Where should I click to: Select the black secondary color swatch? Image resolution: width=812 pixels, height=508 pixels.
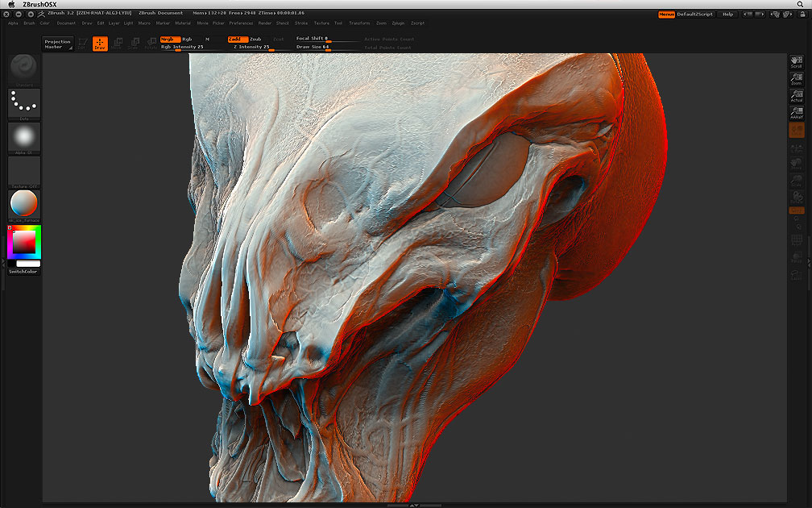(x=11, y=264)
